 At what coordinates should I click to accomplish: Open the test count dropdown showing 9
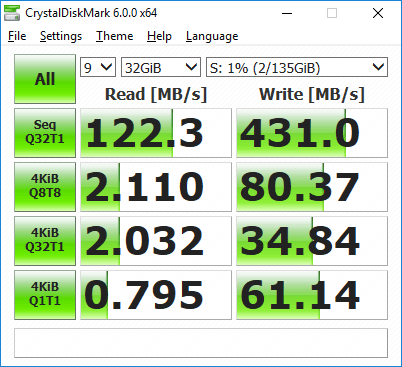(x=98, y=67)
